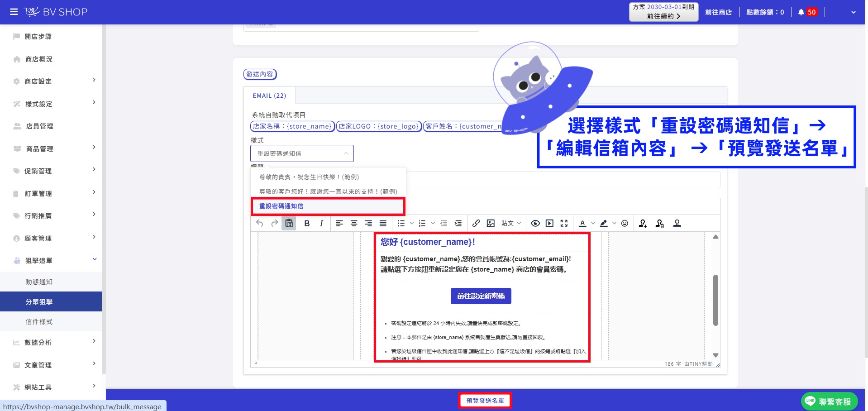Apply text color with the A icon

[582, 223]
